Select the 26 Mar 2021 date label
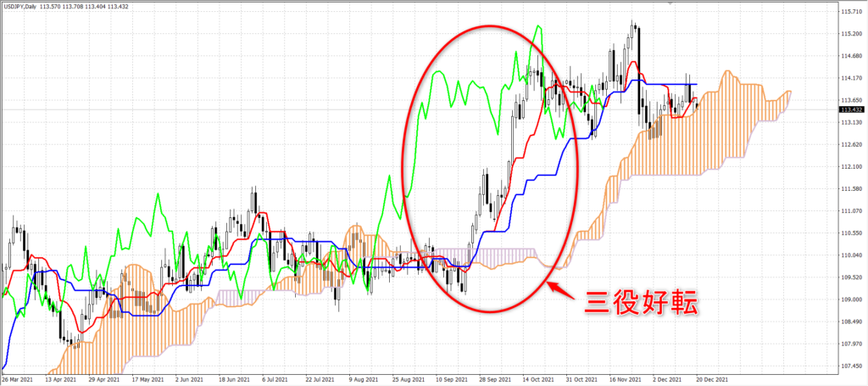The height and width of the screenshot is (386, 868). [17, 380]
